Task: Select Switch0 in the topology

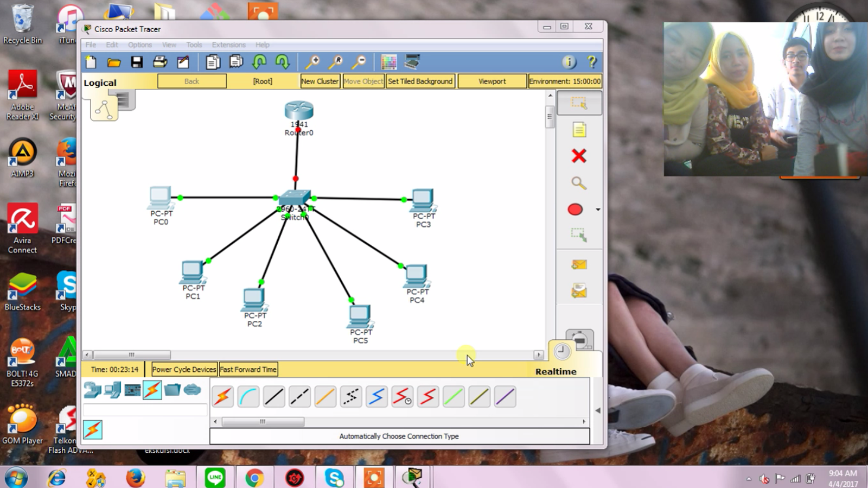Action: 295,199
